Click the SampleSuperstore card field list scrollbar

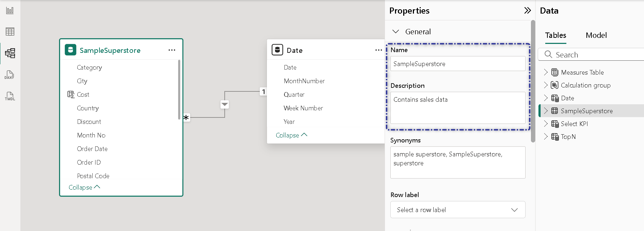(x=179, y=90)
